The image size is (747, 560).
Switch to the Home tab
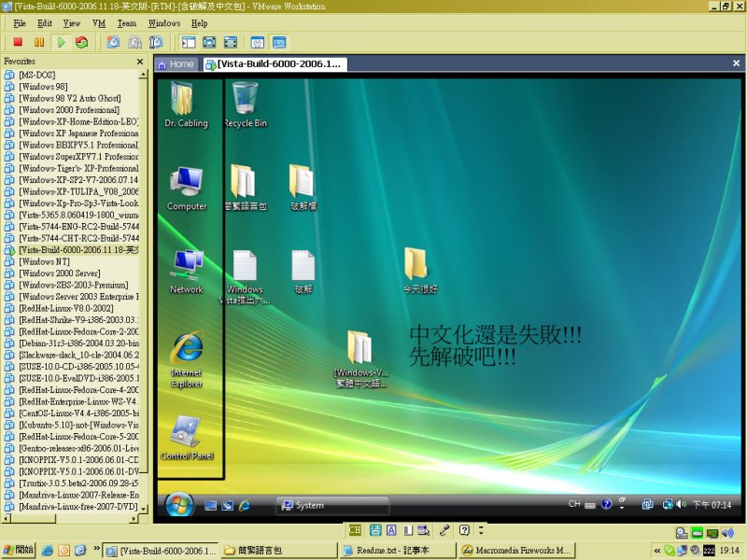pyautogui.click(x=176, y=63)
